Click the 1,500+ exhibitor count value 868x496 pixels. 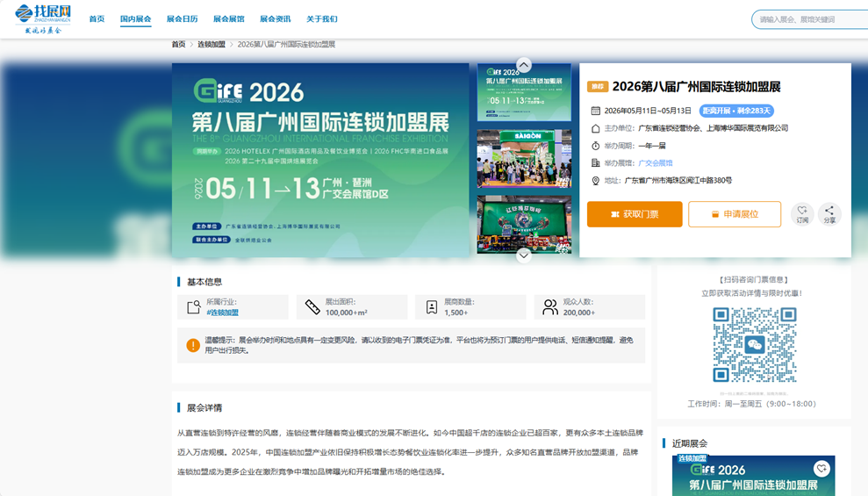point(456,313)
